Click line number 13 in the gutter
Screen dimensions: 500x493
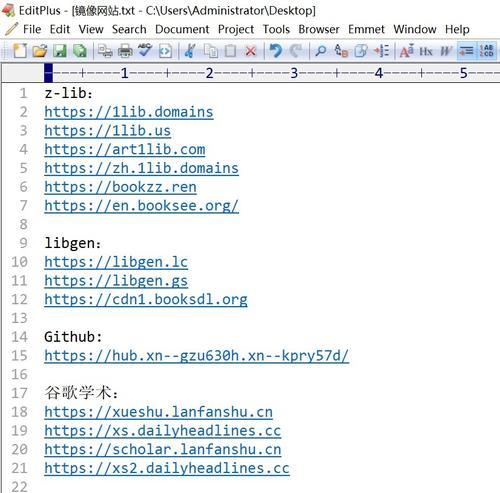(x=19, y=318)
